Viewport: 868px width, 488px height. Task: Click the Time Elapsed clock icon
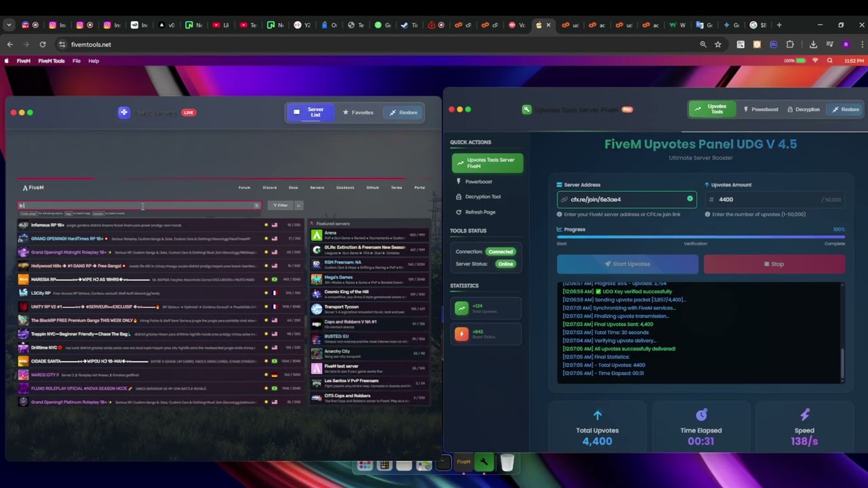click(x=701, y=414)
